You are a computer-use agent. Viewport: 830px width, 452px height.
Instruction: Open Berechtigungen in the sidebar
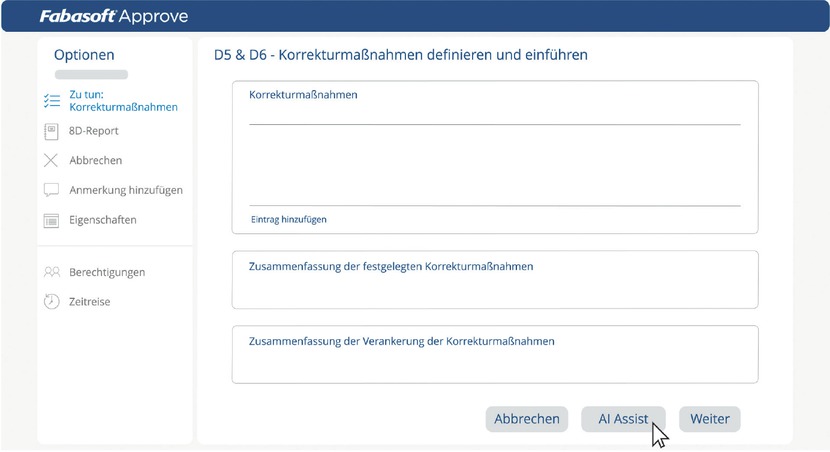point(107,272)
